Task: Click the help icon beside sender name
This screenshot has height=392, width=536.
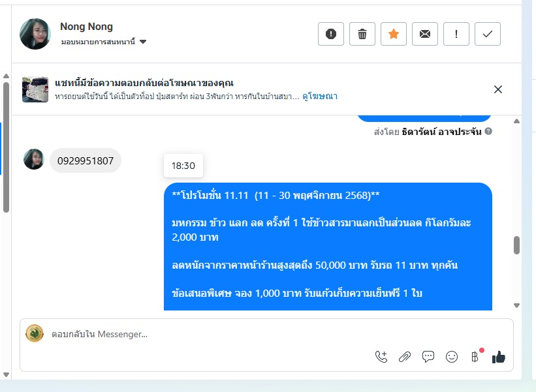Action: pos(488,131)
